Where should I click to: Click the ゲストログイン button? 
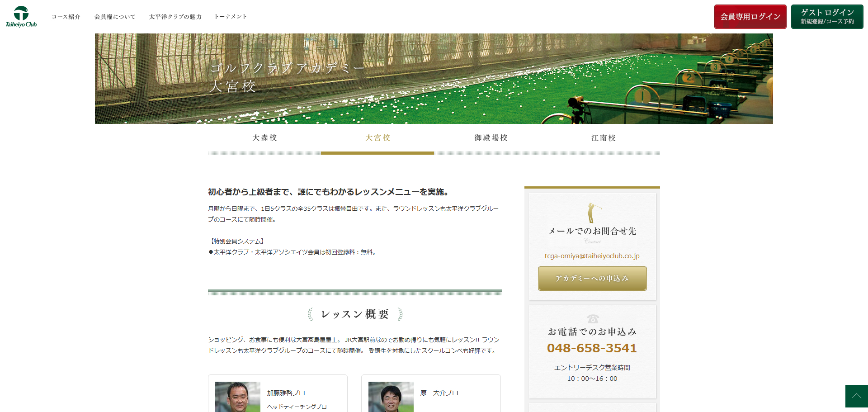click(827, 17)
